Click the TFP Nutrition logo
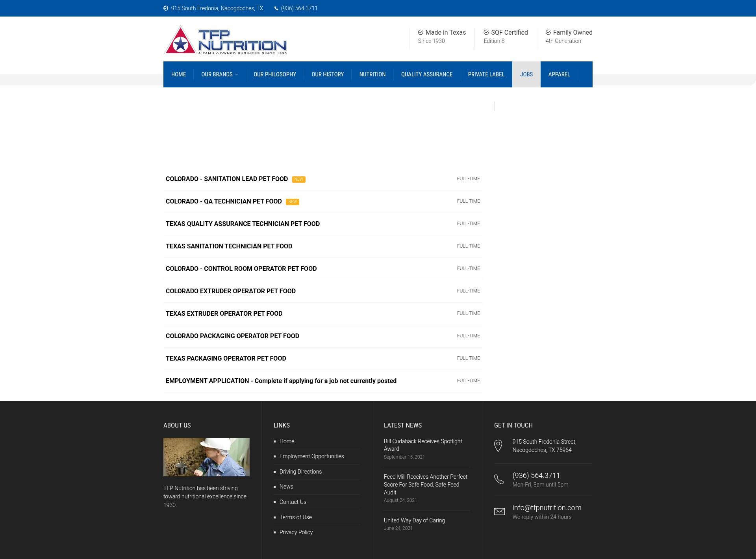The image size is (756, 559). (x=225, y=40)
